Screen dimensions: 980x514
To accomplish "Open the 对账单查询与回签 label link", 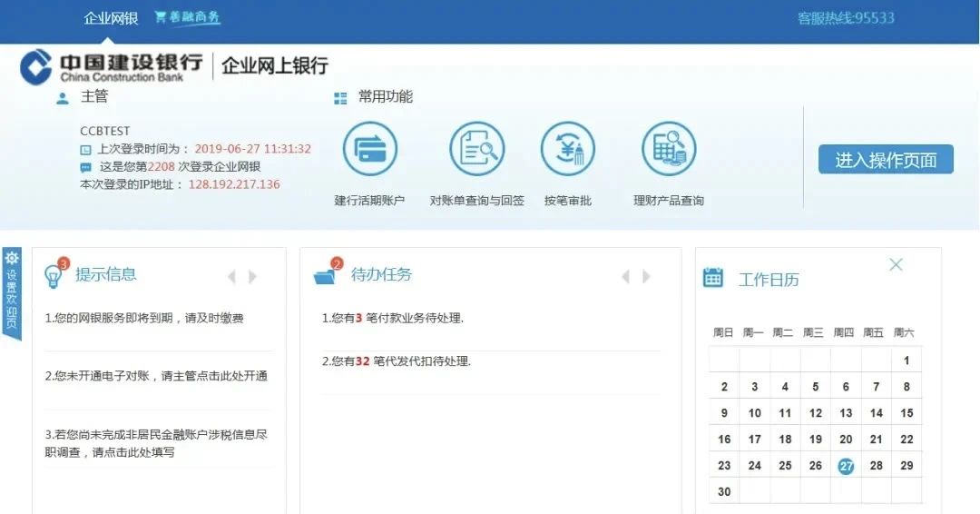I will [477, 201].
